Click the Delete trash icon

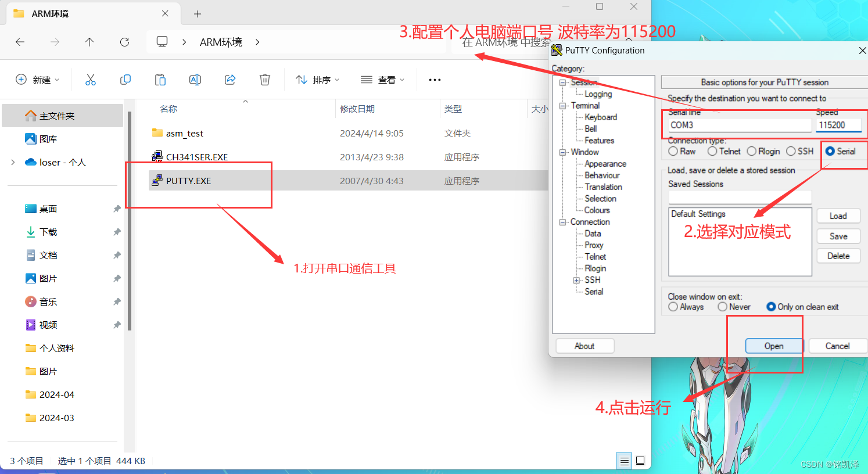(x=264, y=80)
